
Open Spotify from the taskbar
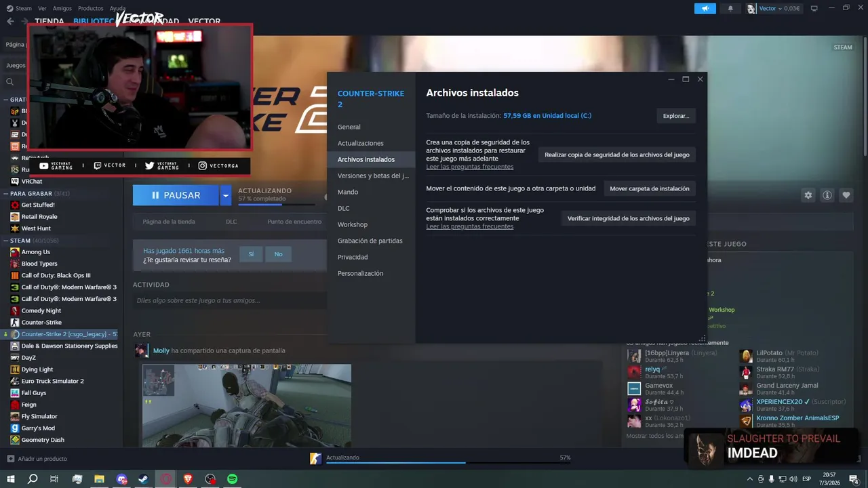click(233, 479)
